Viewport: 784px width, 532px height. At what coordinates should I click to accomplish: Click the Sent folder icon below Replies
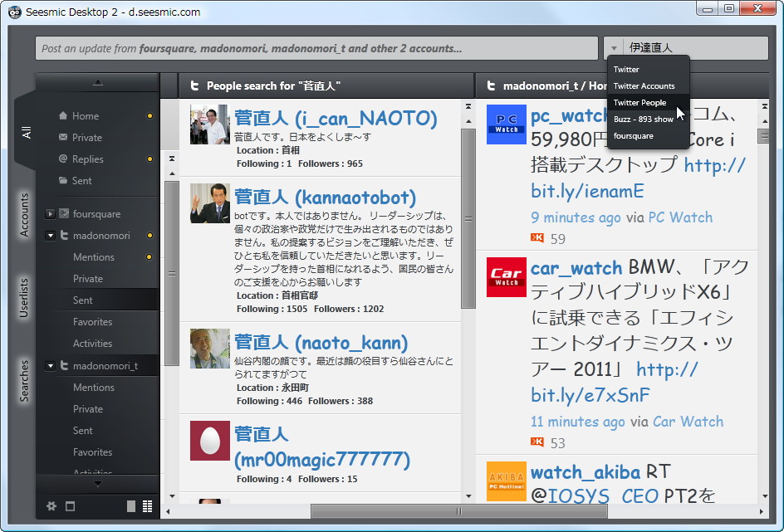(63, 180)
